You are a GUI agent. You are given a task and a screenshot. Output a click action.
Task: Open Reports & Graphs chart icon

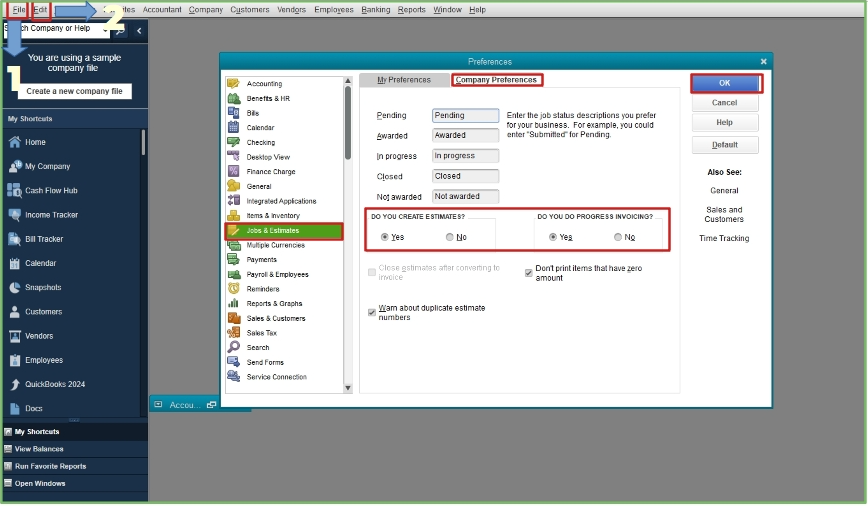point(233,303)
